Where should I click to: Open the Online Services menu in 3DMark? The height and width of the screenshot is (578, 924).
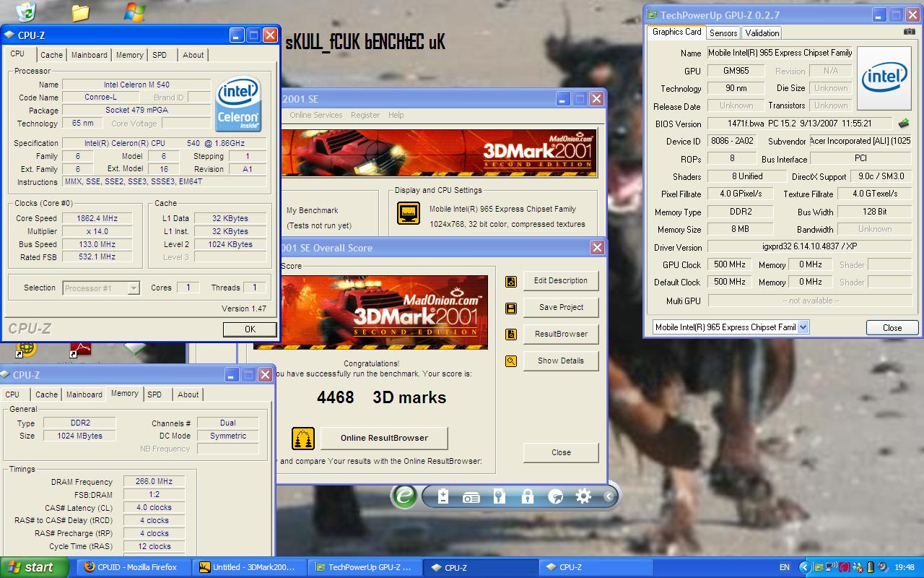click(315, 115)
